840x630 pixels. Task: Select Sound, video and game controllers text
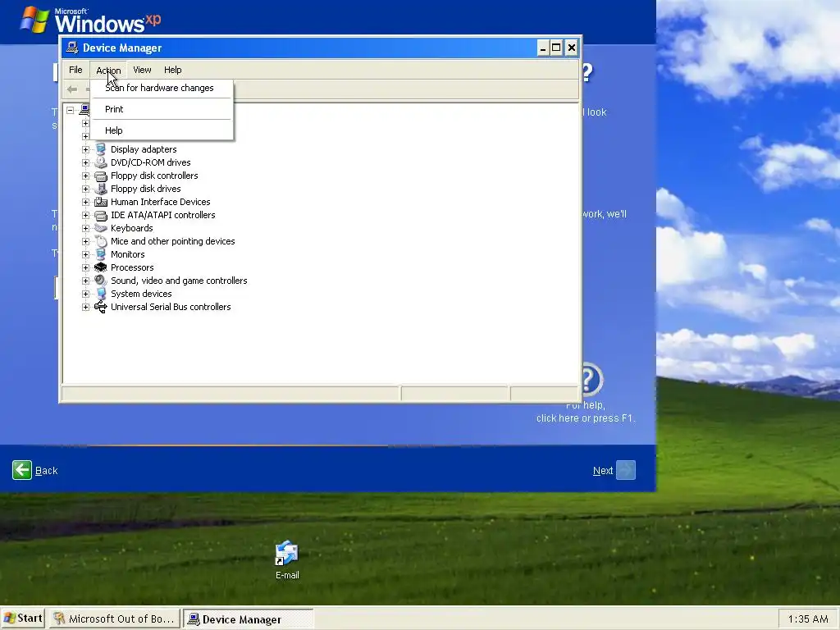point(179,281)
